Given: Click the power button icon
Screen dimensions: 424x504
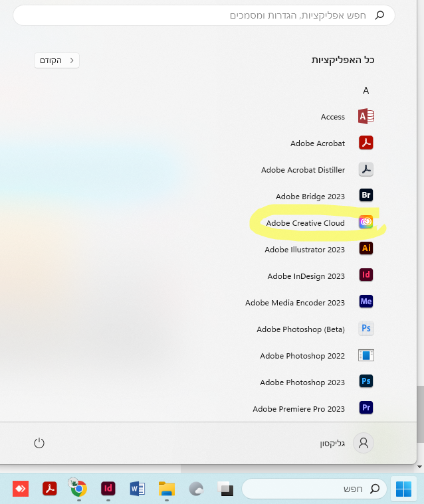Looking at the screenshot, I should [x=39, y=443].
